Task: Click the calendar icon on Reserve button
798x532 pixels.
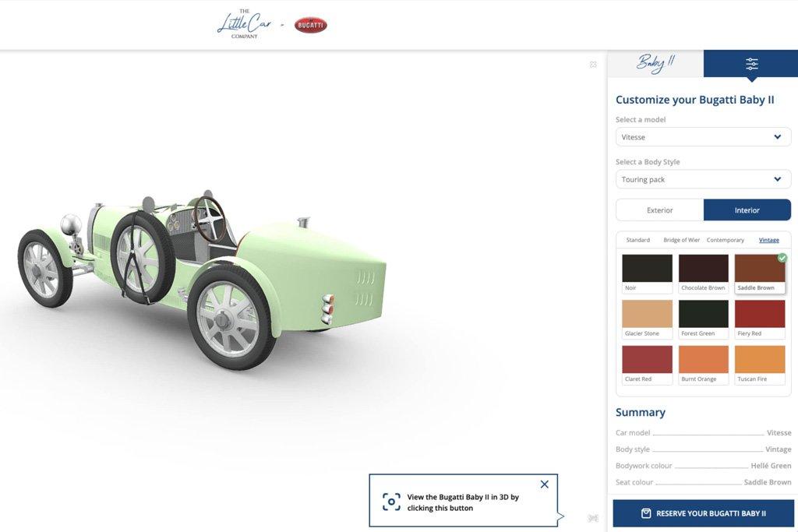Action: point(646,513)
